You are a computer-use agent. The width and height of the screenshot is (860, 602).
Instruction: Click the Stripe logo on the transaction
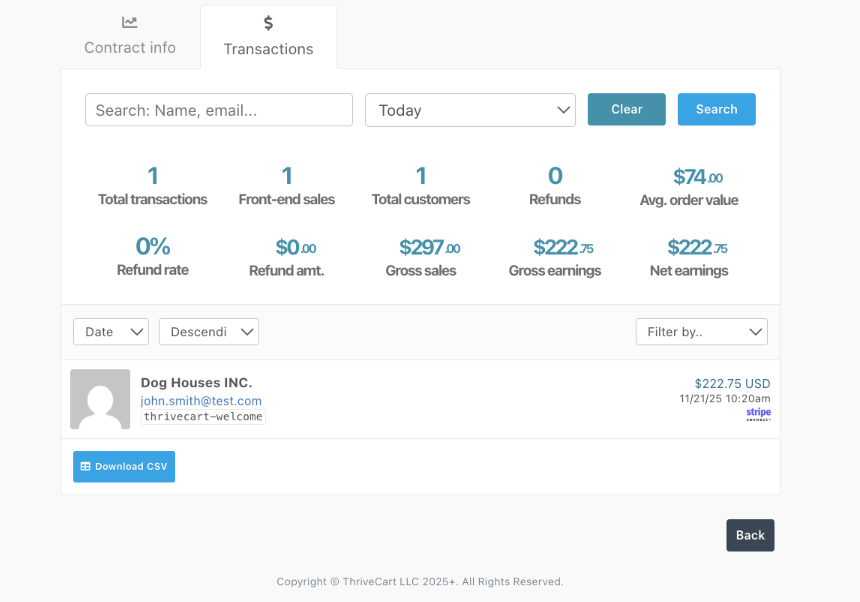[758, 413]
